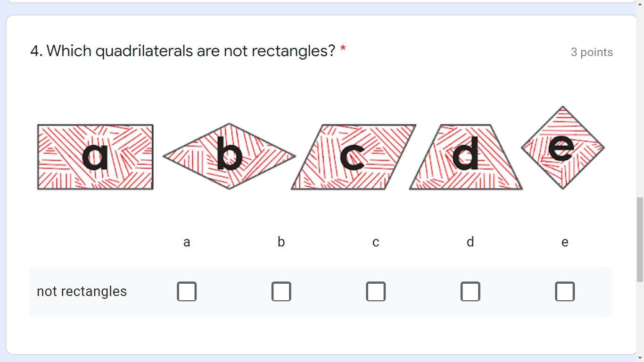
Task: Click column header d above the checkboxes
Action: (x=471, y=242)
